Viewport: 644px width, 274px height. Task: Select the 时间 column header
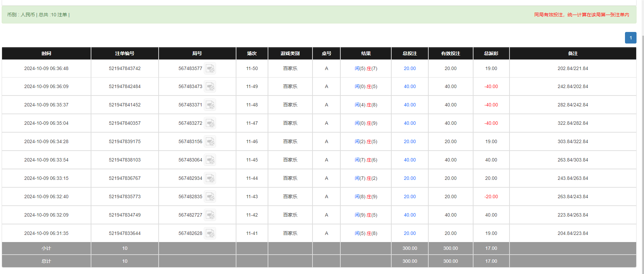tap(46, 53)
